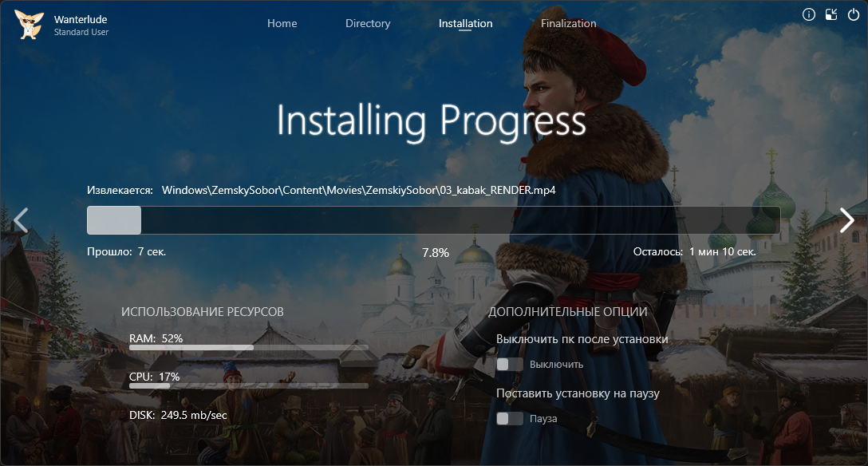Go to next page with right arrow
Image resolution: width=868 pixels, height=466 pixels.
click(x=846, y=220)
